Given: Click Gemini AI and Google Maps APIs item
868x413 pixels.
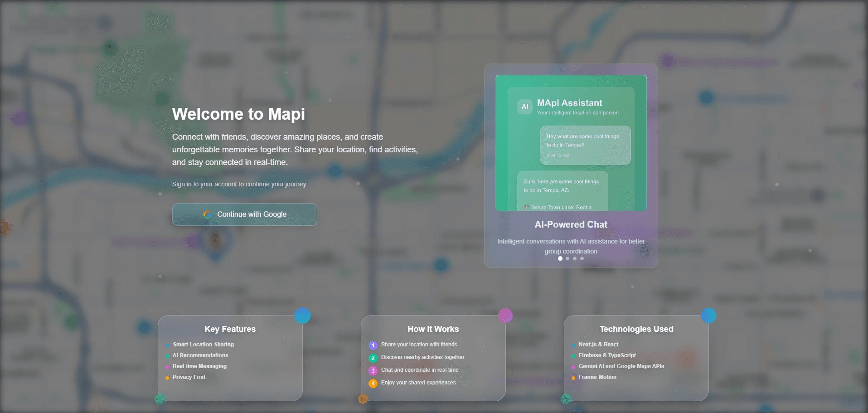Looking at the screenshot, I should click(621, 366).
